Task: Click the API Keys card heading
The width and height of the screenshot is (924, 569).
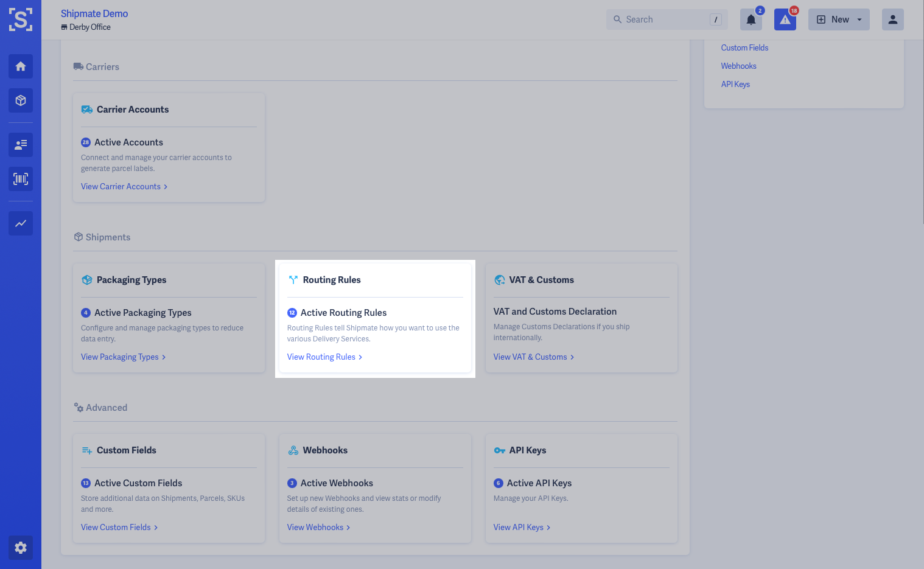Action: tap(528, 450)
